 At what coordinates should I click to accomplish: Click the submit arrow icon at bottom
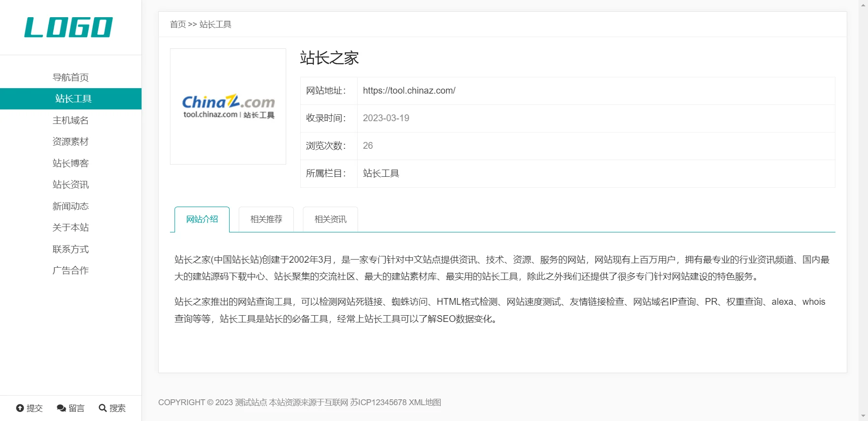pyautogui.click(x=20, y=408)
